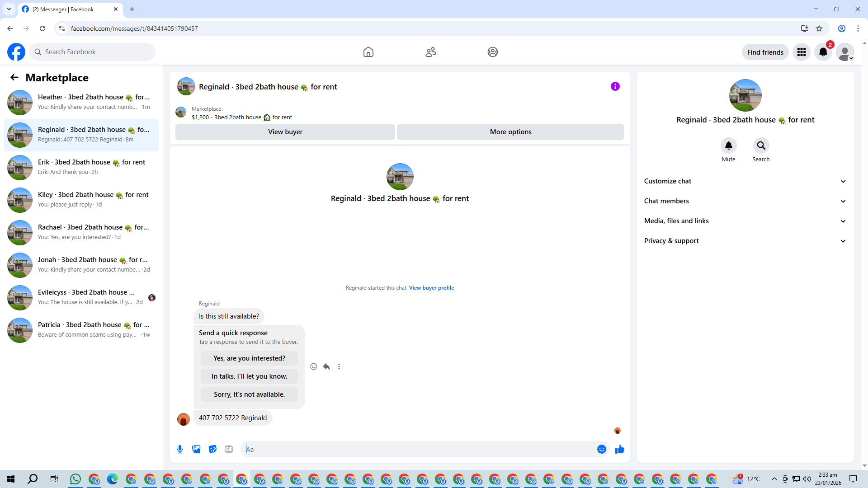Open the Friends icon in top navigation
Image resolution: width=868 pixels, height=488 pixels.
[431, 52]
